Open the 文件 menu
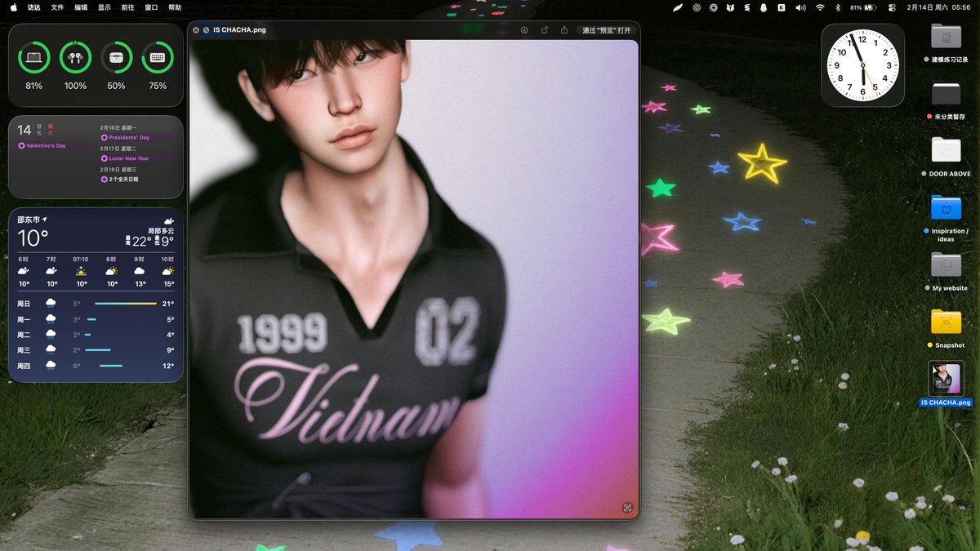 [x=57, y=7]
